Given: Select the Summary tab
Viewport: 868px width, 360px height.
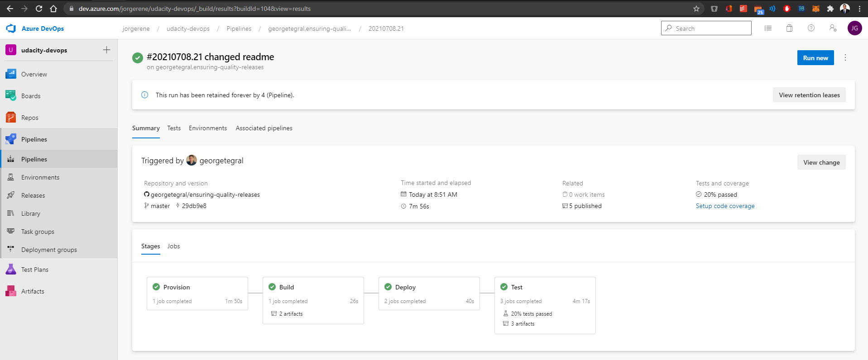Looking at the screenshot, I should coord(146,128).
